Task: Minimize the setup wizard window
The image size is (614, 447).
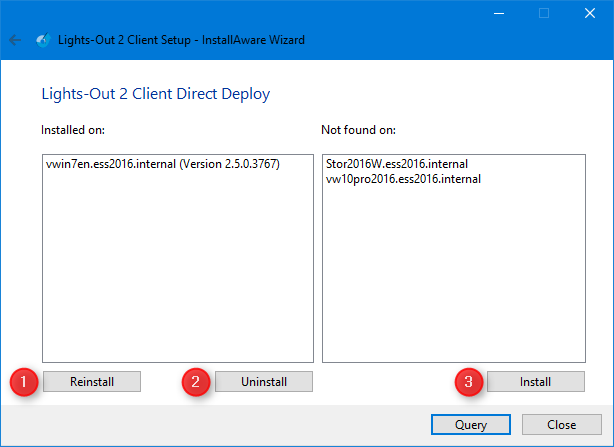Action: [499, 13]
